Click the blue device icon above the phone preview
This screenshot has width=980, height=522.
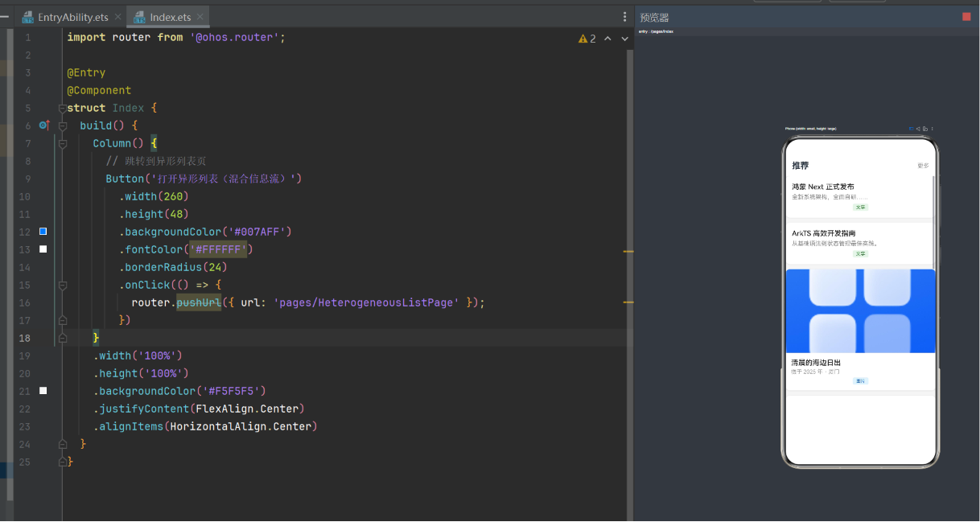click(x=912, y=129)
